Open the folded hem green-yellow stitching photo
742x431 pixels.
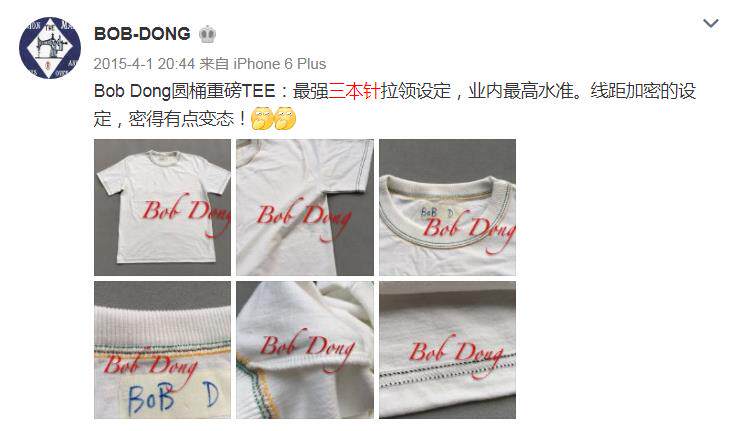coord(305,350)
